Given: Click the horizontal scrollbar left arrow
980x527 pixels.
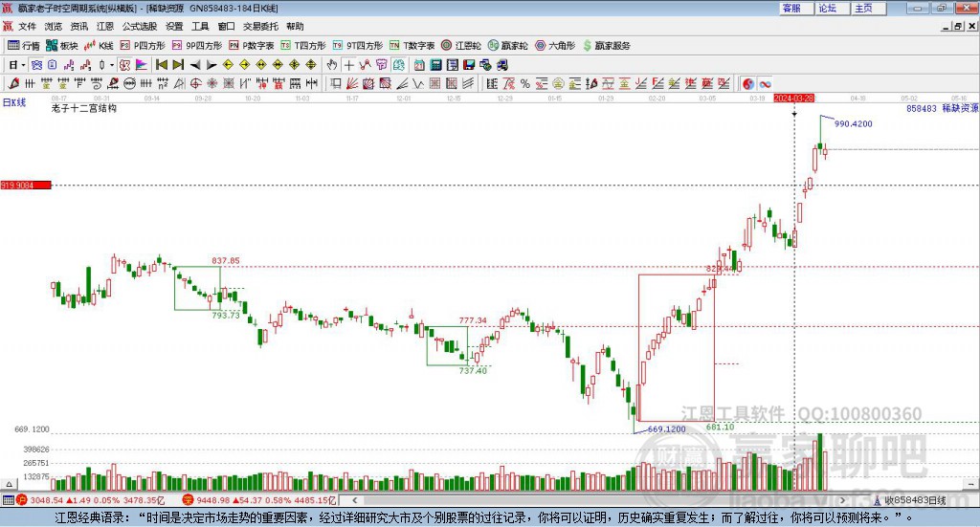Looking at the screenshot, I should pos(355,500).
